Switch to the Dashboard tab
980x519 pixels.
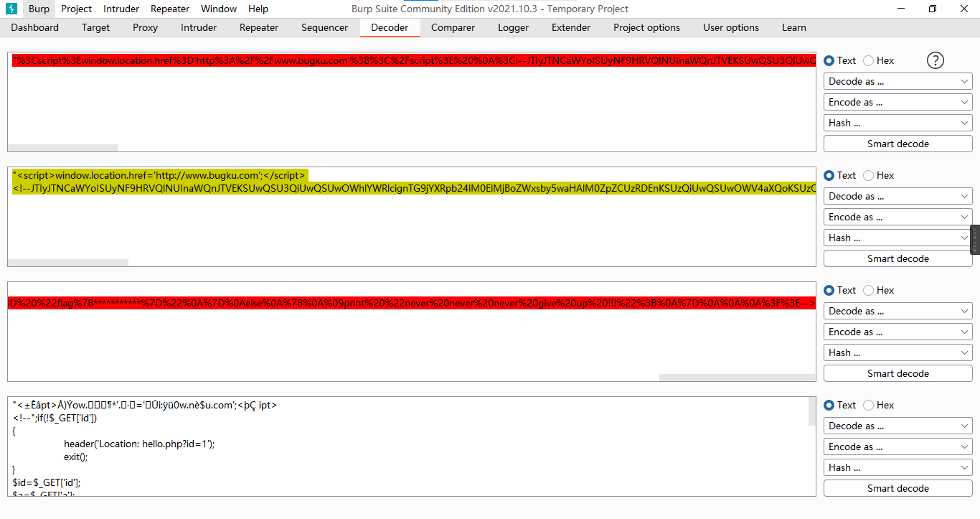click(x=35, y=27)
